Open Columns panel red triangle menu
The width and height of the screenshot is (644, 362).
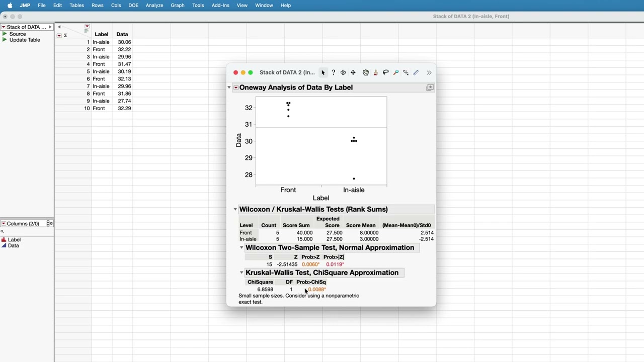click(x=4, y=224)
